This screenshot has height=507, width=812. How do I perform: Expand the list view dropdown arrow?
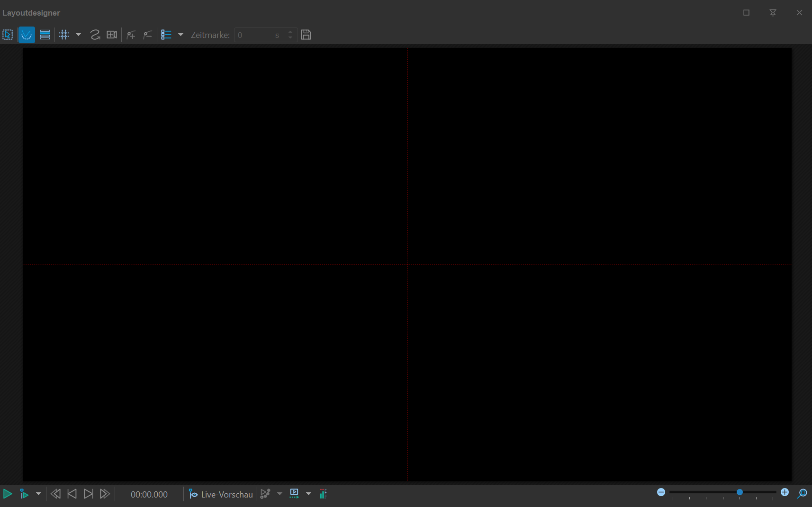[180, 35]
